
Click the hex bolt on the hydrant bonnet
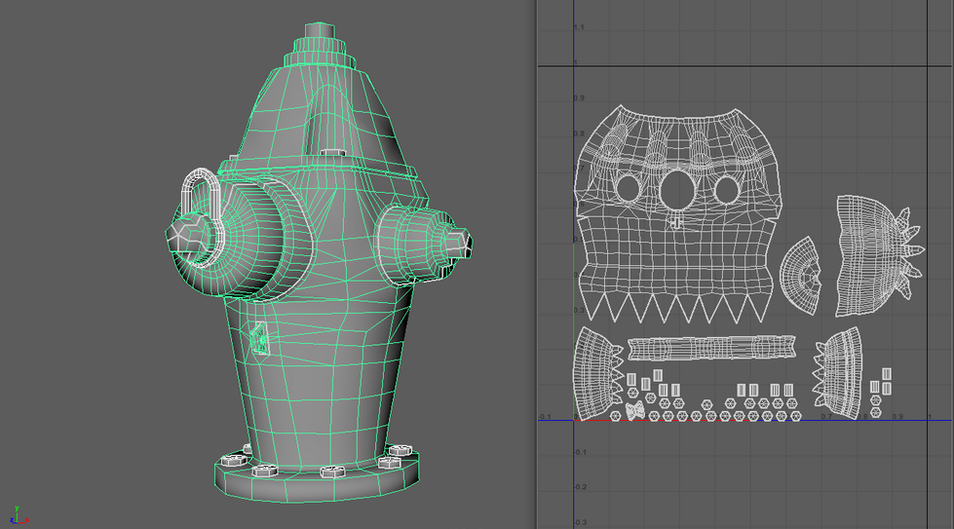tap(333, 152)
